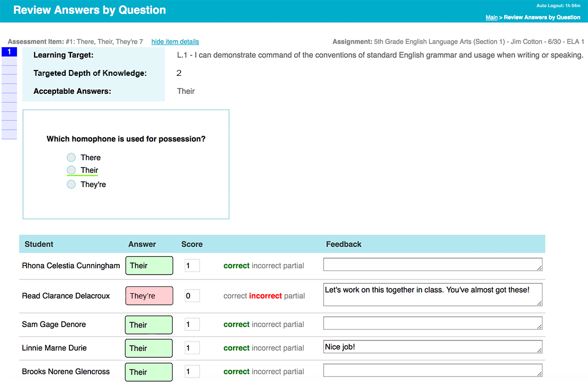The height and width of the screenshot is (386, 588).
Task: Click the Score column header
Action: coord(192,244)
